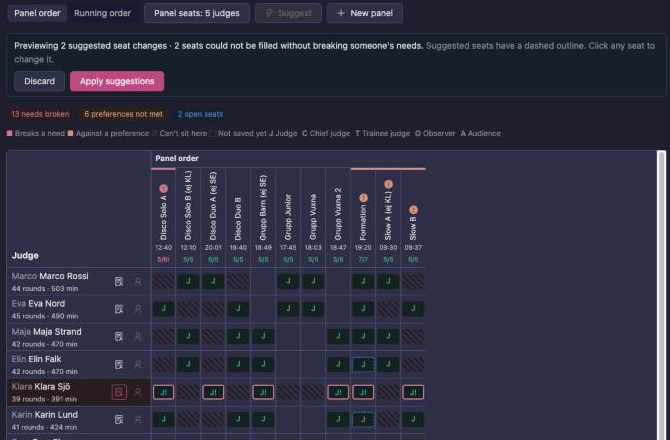Toggle Klara Sjö's flagged seat in Disco Duo A
The image size is (670, 440).
[x=213, y=392]
